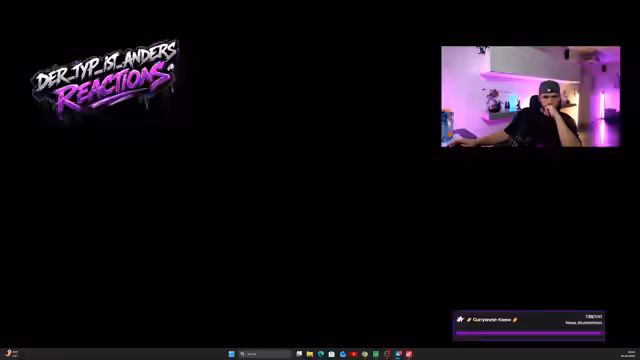640x360 pixels.
Task: Click the purple goal progress bar
Action: [x=529, y=333]
